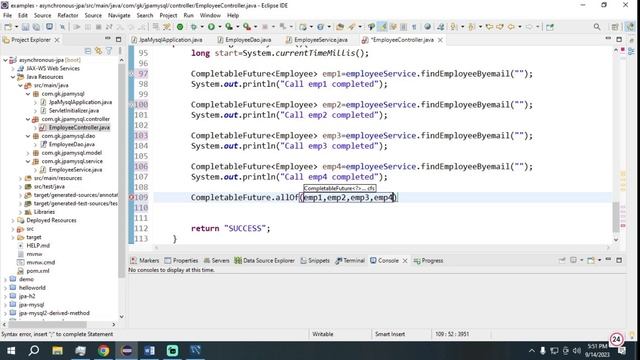Image resolution: width=640 pixels, height=360 pixels.
Task: Open the Refactor menu
Action: [x=68, y=16]
